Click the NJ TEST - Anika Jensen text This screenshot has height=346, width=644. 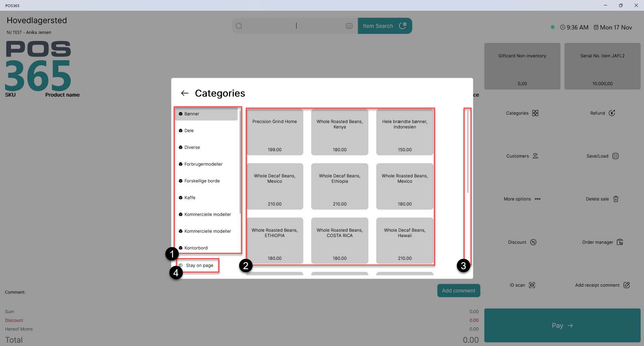(x=29, y=33)
